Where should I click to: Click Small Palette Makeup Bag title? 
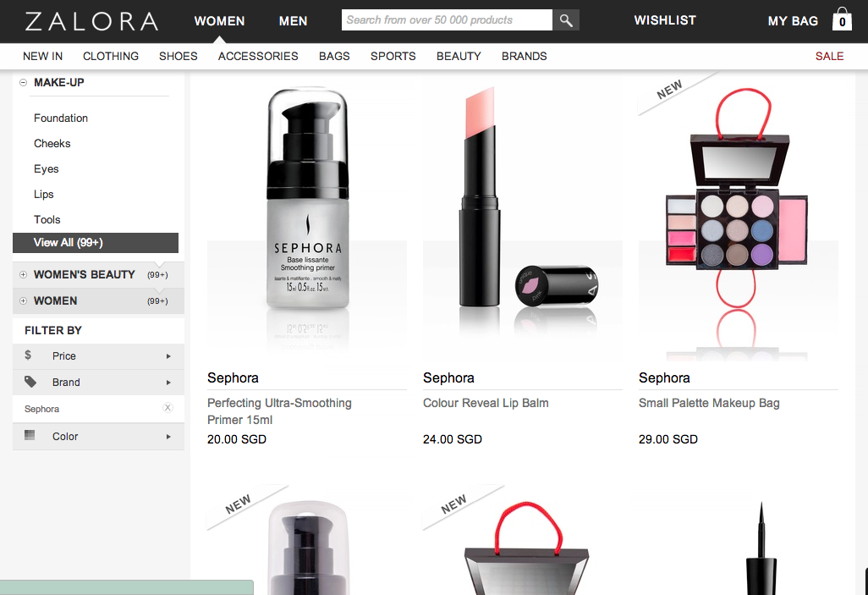[709, 403]
